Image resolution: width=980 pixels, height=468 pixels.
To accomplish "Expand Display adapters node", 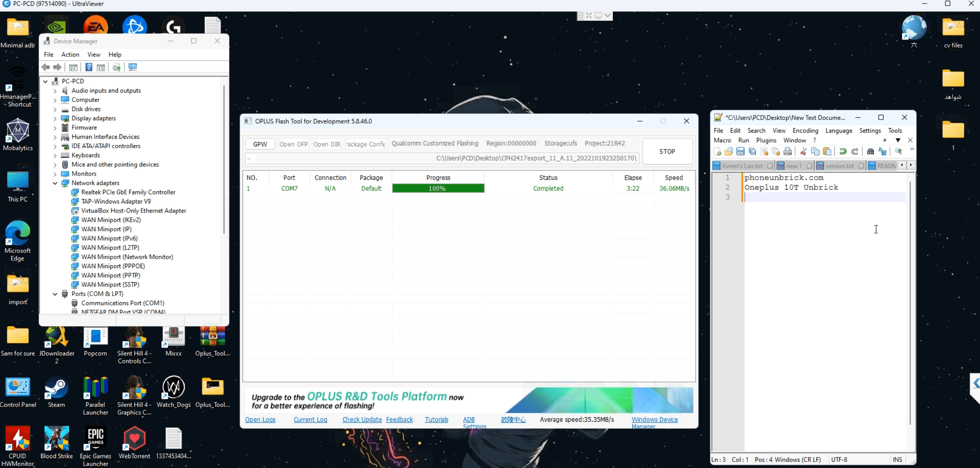I will tap(55, 118).
